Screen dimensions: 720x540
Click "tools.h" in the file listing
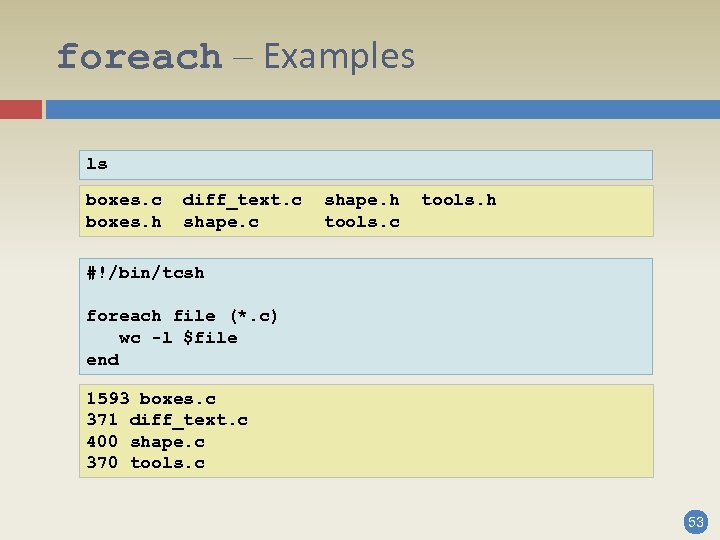tap(458, 200)
